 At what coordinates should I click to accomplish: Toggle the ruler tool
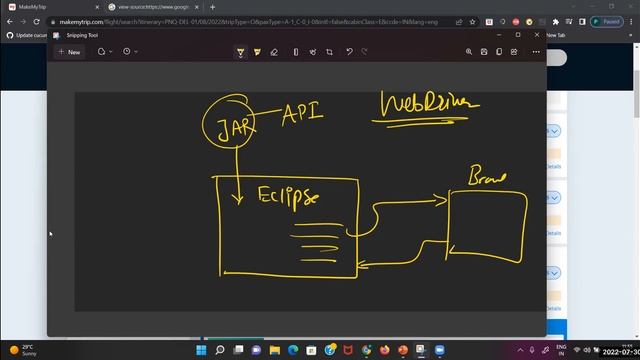tap(296, 52)
